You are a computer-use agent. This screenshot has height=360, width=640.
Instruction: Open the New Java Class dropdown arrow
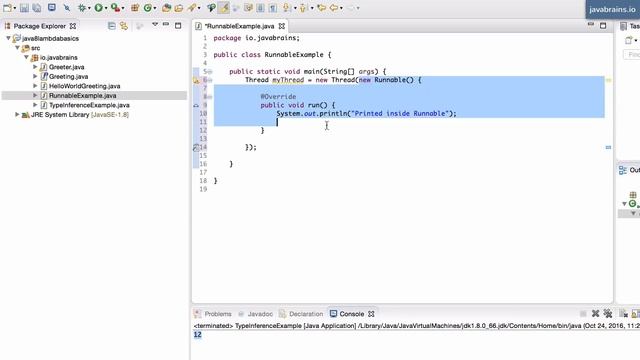pyautogui.click(x=155, y=8)
